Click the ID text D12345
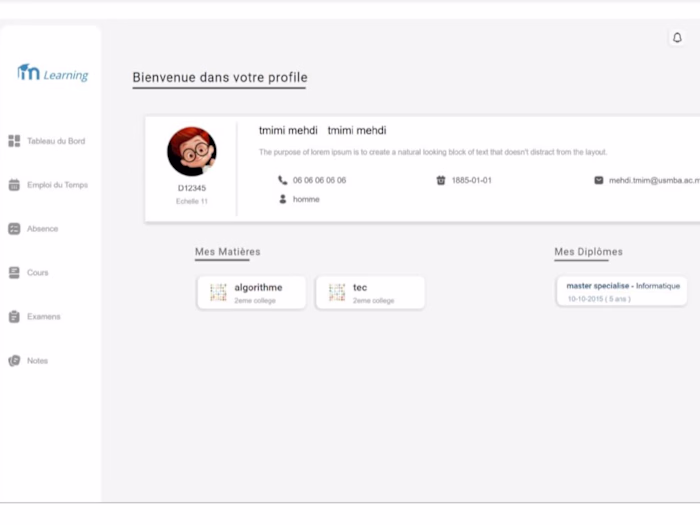 (192, 188)
